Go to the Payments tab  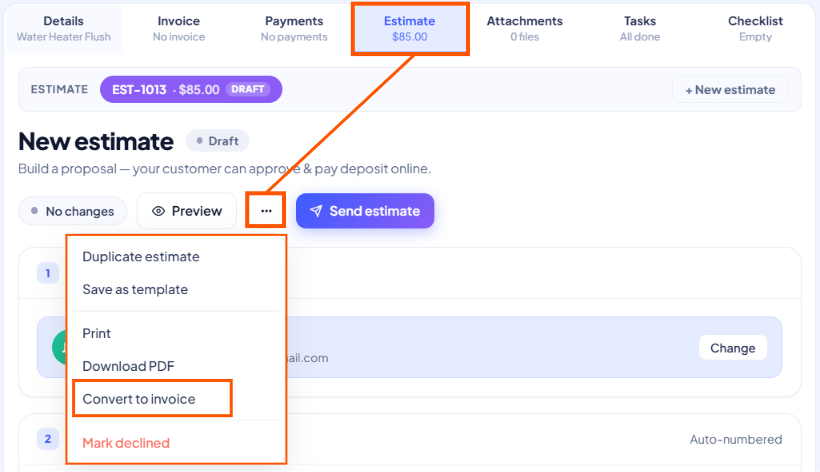(x=294, y=29)
